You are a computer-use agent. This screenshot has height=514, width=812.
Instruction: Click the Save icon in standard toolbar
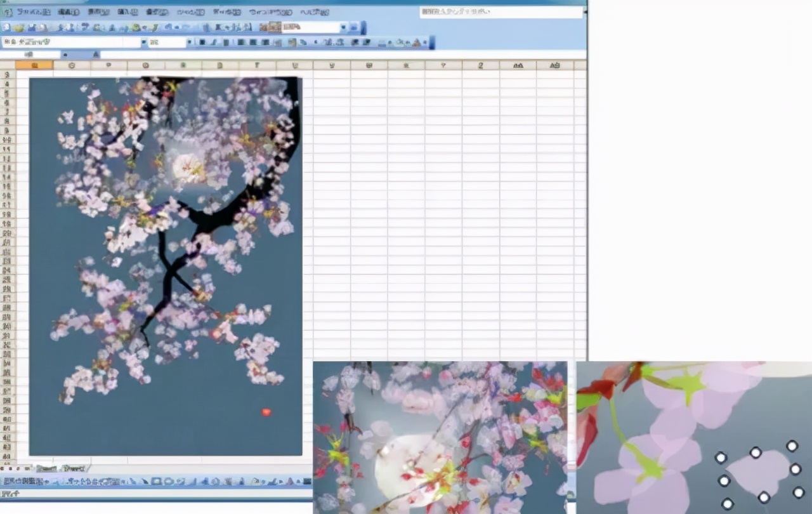coord(32,27)
